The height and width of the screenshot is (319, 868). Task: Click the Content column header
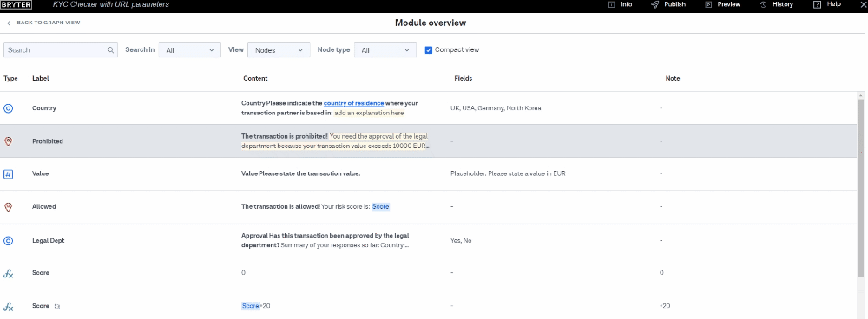click(x=255, y=79)
